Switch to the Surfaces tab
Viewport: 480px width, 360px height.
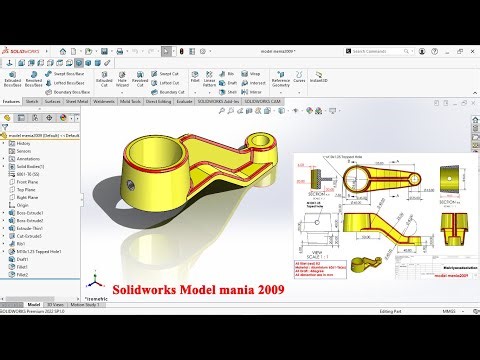click(53, 101)
